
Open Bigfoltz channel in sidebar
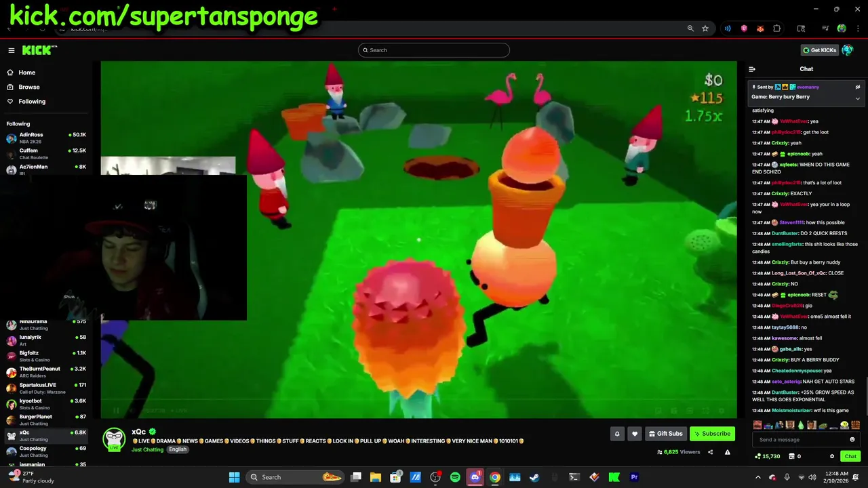45,356
